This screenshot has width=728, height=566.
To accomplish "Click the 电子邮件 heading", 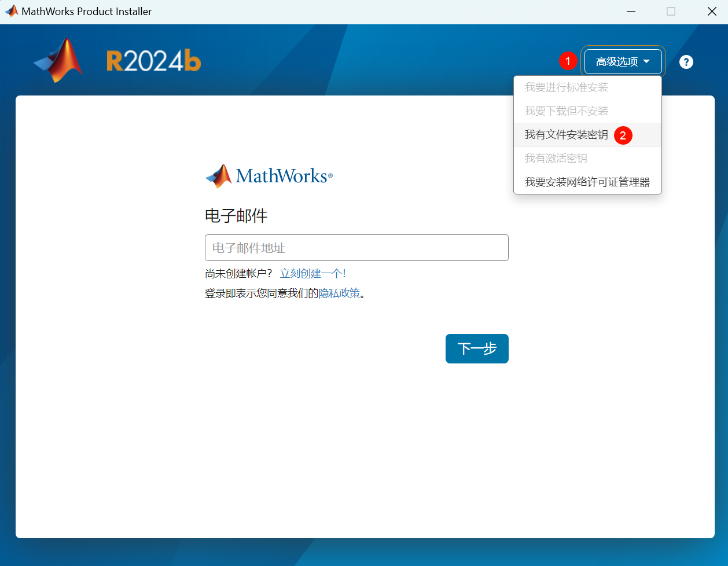I will 236,216.
